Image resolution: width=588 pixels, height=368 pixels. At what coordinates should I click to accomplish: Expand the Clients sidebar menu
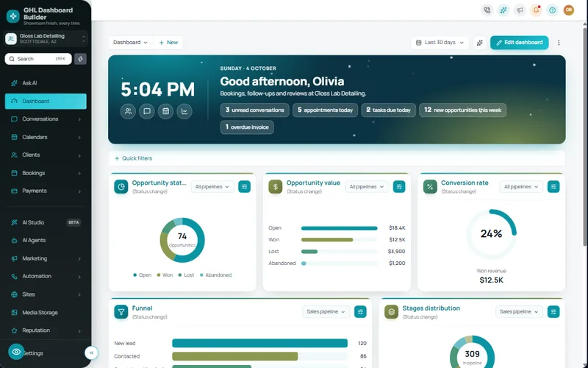(46, 155)
